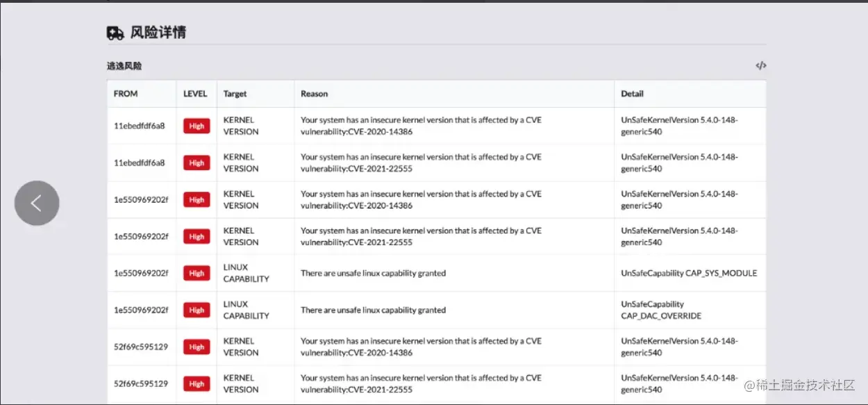Click the FROM column header
This screenshot has height=405, width=868.
[126, 94]
